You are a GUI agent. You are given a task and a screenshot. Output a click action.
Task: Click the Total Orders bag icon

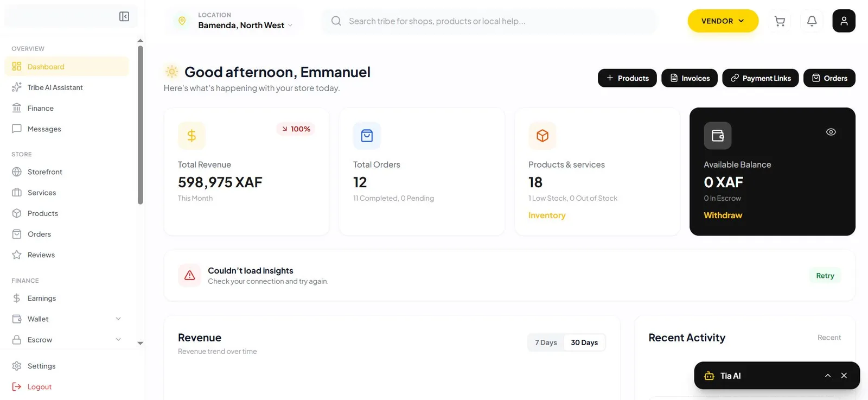coord(367,136)
